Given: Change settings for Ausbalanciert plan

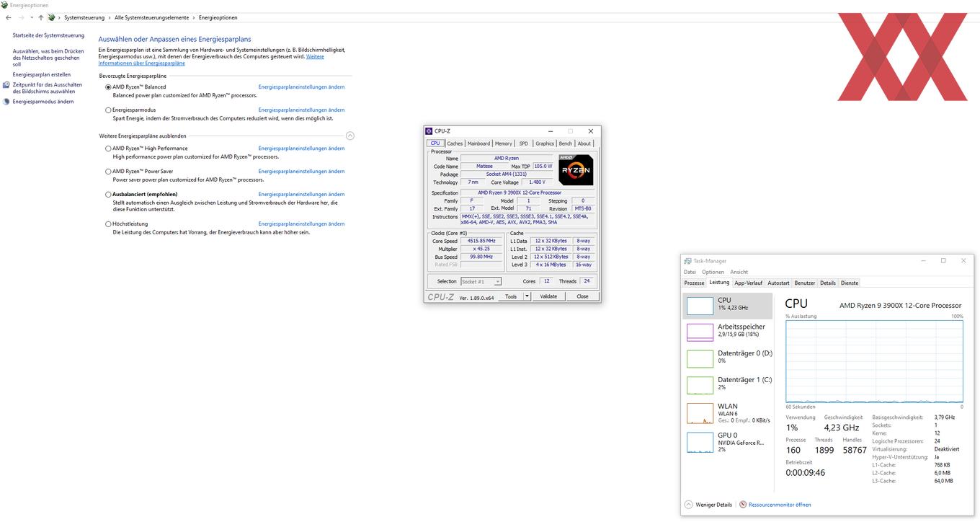Looking at the screenshot, I should click(301, 195).
